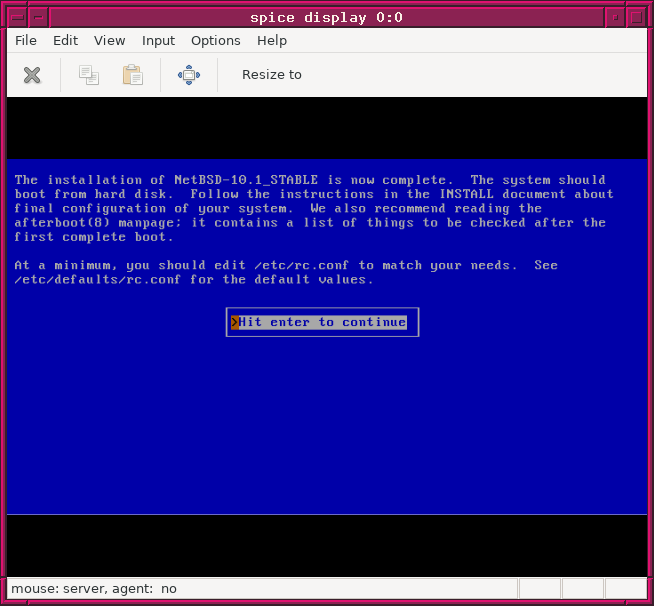
Task: Open the Input menu
Action: pos(158,41)
